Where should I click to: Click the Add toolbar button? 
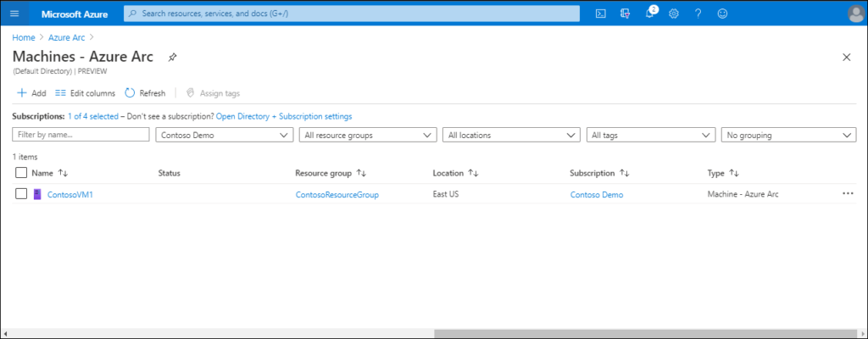pos(31,93)
